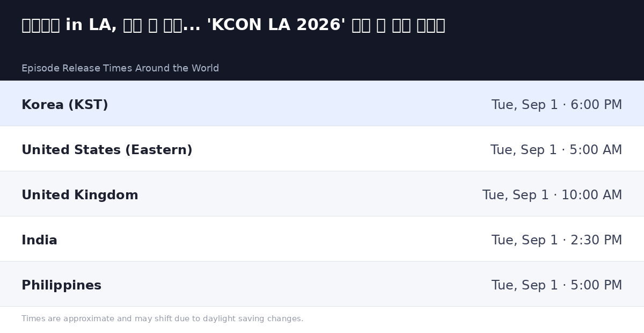Select the Episode Release Times Around the World subtitle

(120, 68)
